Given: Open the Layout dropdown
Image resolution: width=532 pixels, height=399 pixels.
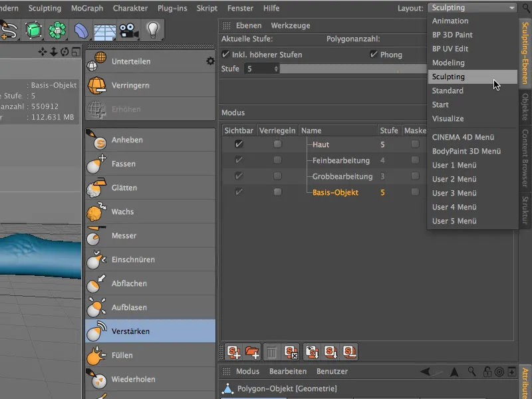Looking at the screenshot, I should click(x=472, y=8).
